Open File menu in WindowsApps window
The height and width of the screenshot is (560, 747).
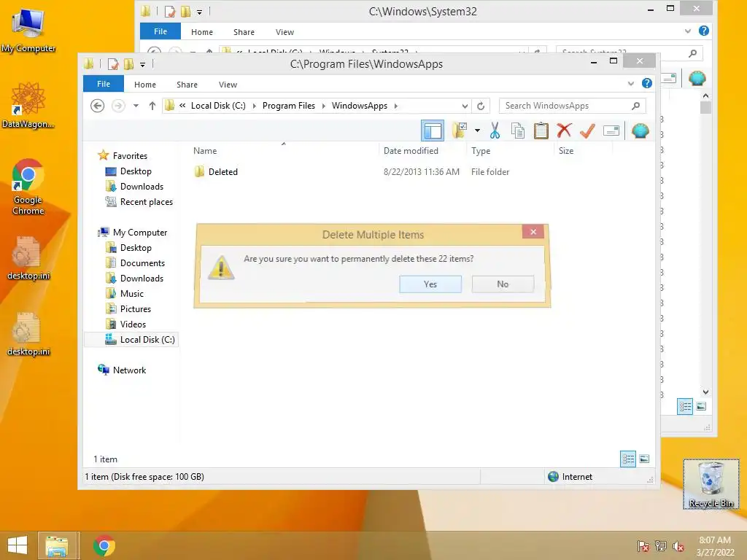tap(104, 84)
